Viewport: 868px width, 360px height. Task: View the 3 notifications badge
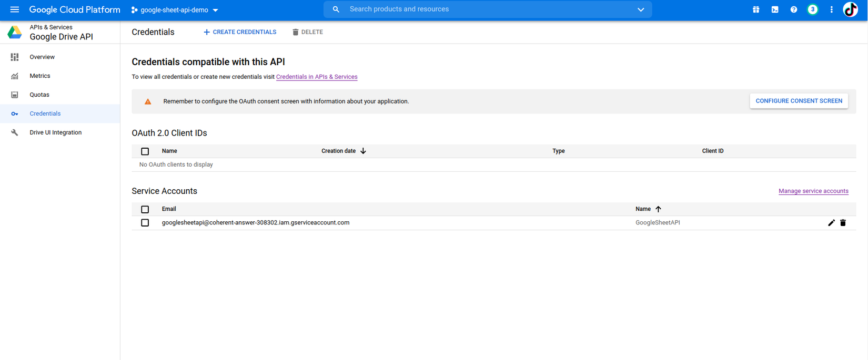(x=813, y=9)
